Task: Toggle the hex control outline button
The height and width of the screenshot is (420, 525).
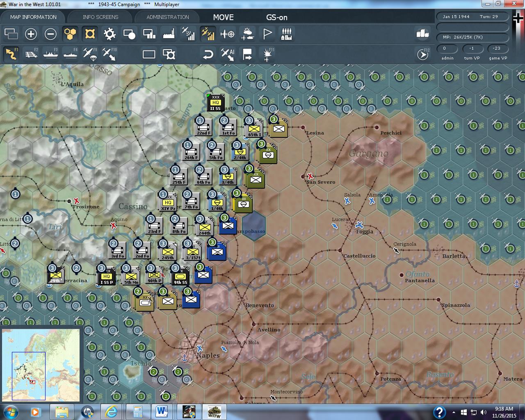Action: pyautogui.click(x=90, y=34)
